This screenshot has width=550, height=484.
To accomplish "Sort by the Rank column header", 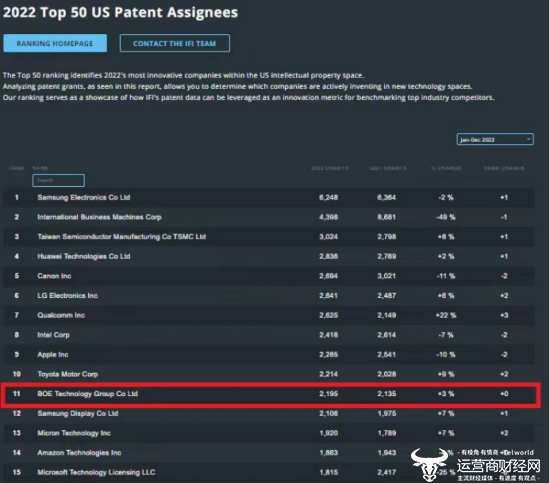I will point(16,168).
